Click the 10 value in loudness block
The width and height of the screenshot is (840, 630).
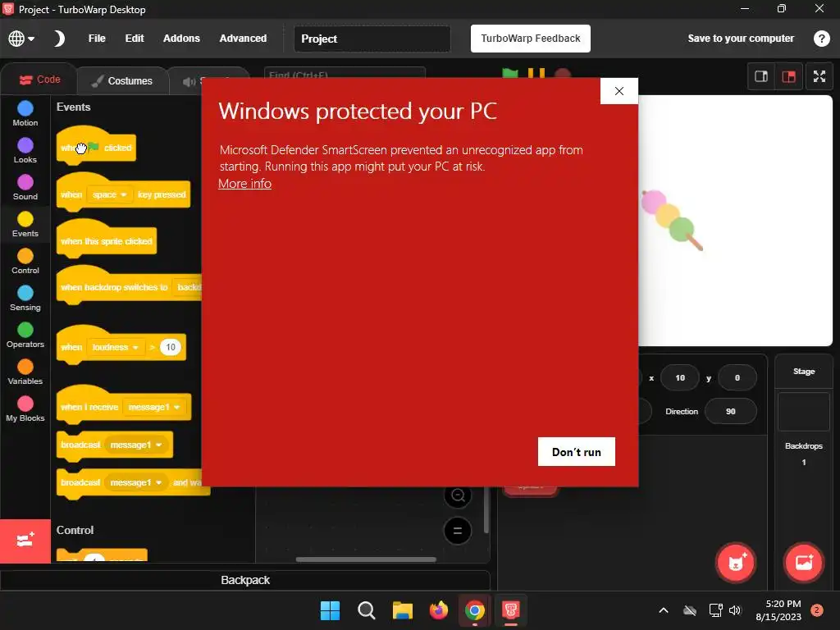click(x=171, y=347)
